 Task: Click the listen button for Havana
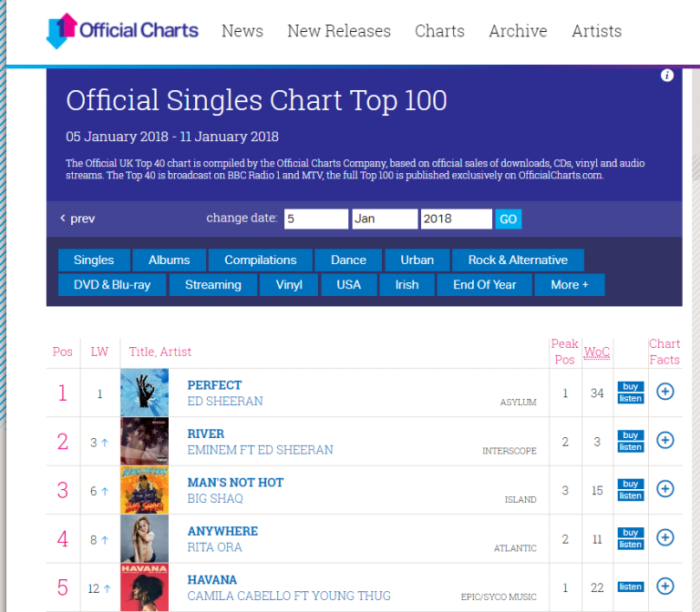(x=631, y=586)
